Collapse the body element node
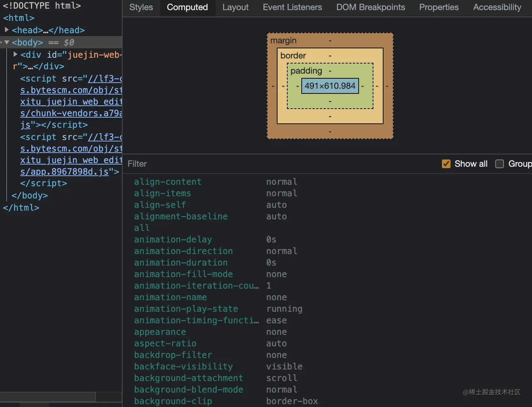The image size is (532, 407). tap(7, 42)
